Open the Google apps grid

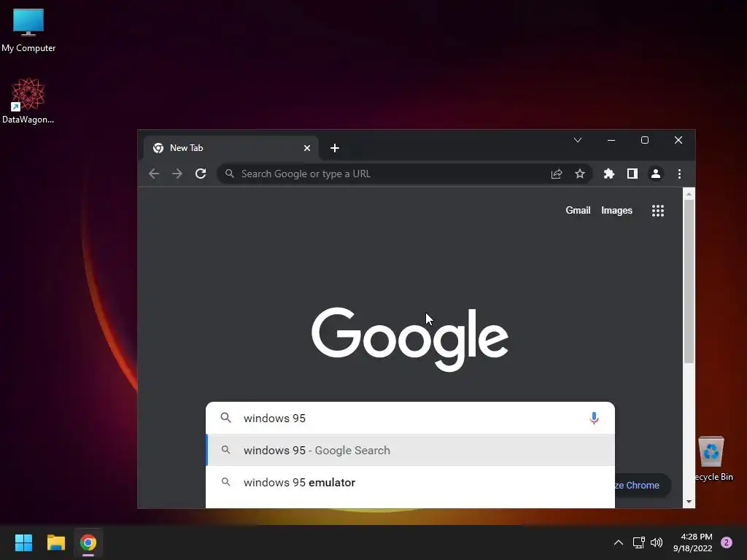(658, 211)
